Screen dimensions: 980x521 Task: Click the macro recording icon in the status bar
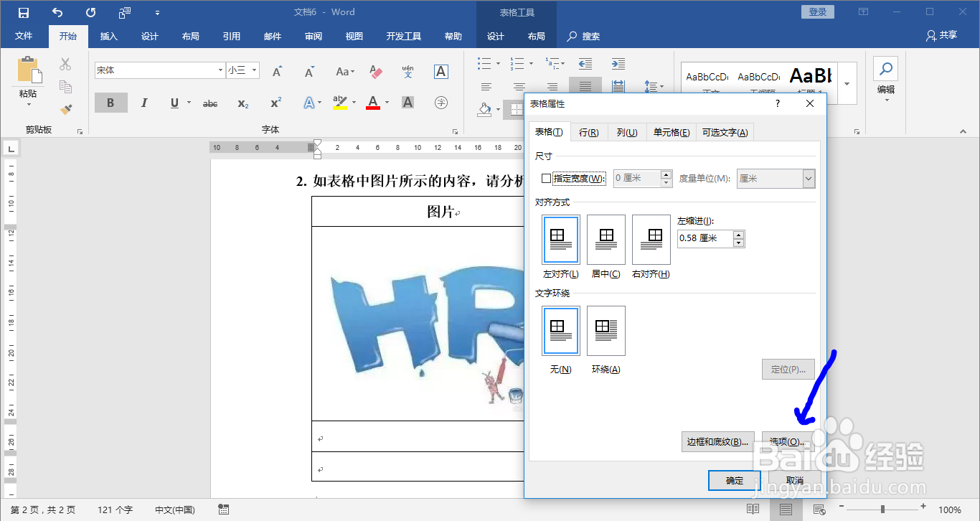tap(224, 510)
